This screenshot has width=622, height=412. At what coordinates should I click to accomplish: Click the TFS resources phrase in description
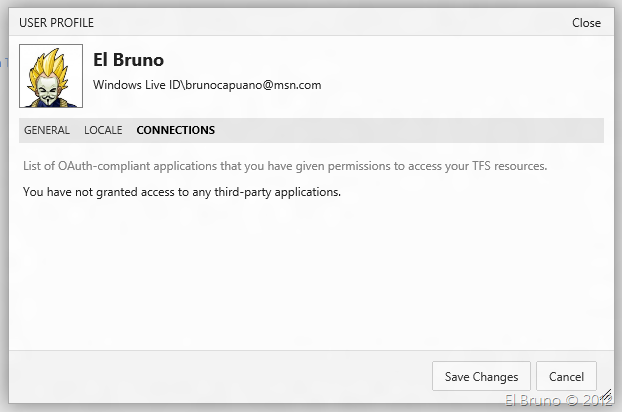click(506, 165)
